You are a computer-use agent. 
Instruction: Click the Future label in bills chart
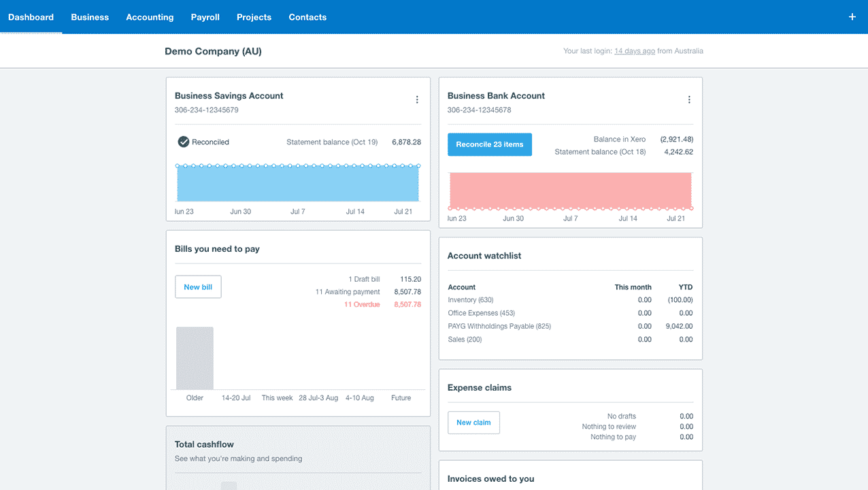point(401,398)
